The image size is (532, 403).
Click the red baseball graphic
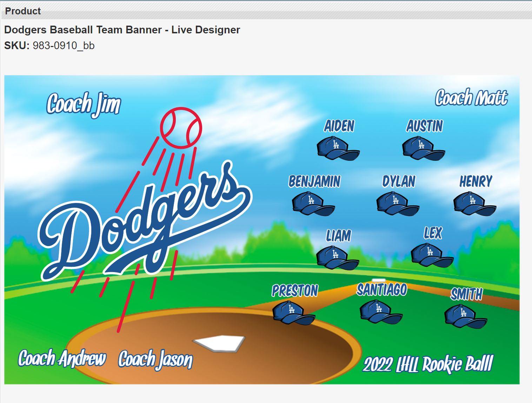(181, 128)
